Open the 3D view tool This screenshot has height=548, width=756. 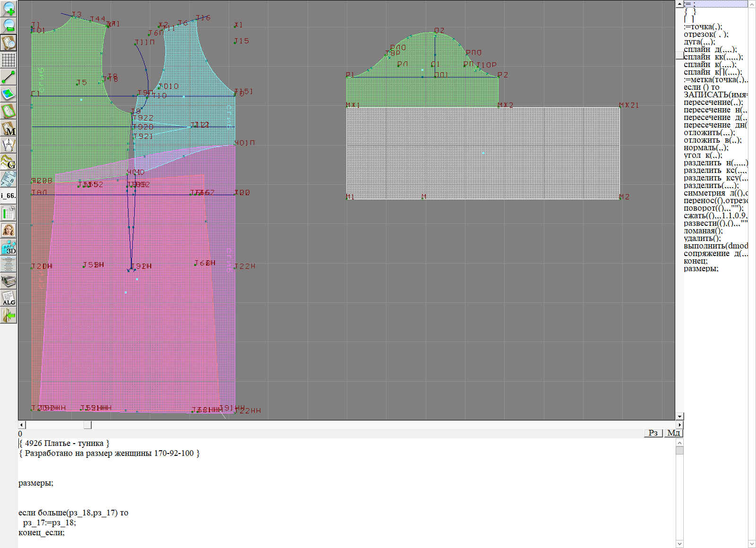[9, 247]
